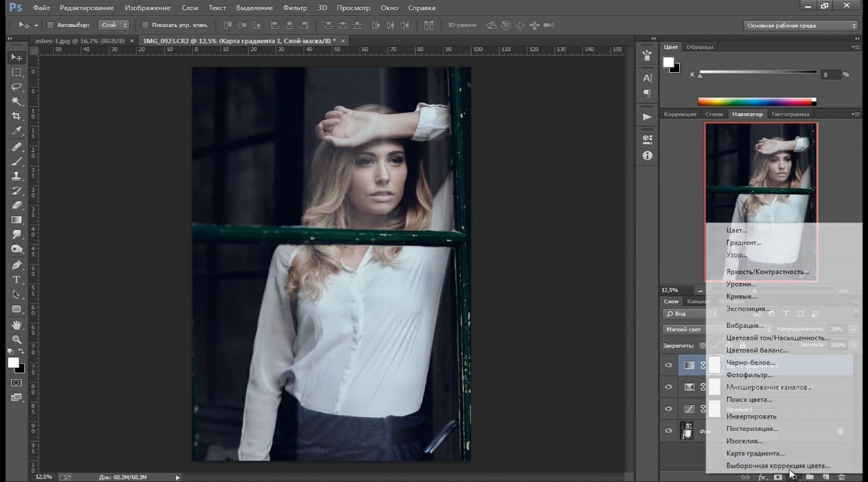Viewport: 868px width, 482px height.
Task: Select the Rounded Rectangle shape tool
Action: click(17, 309)
